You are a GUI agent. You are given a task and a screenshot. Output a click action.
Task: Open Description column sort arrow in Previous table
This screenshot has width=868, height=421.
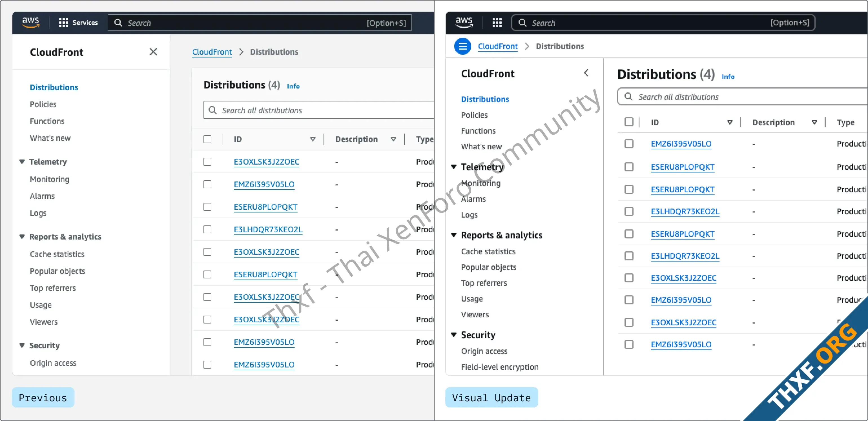point(393,139)
